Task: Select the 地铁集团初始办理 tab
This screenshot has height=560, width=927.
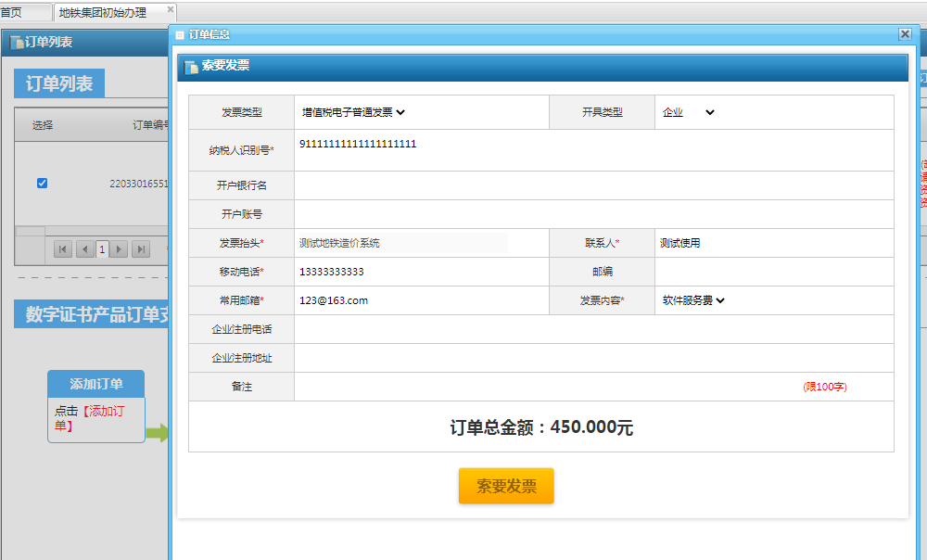Action: coord(102,12)
